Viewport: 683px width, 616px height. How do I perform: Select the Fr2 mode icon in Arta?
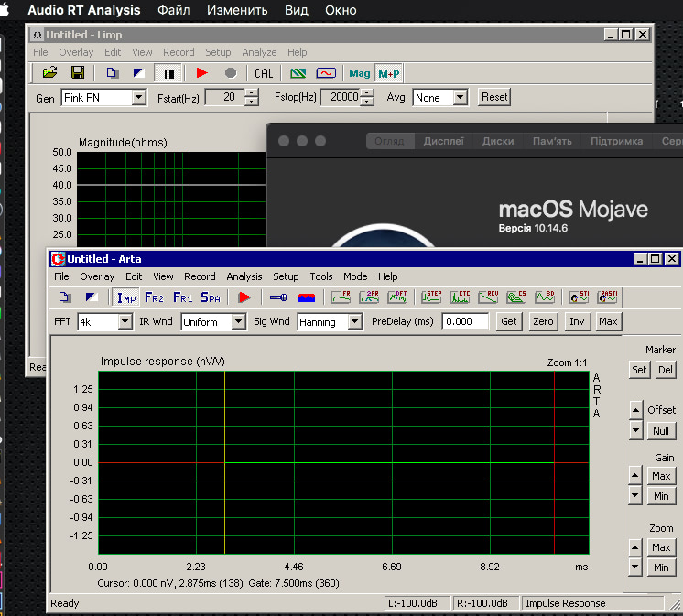[154, 297]
